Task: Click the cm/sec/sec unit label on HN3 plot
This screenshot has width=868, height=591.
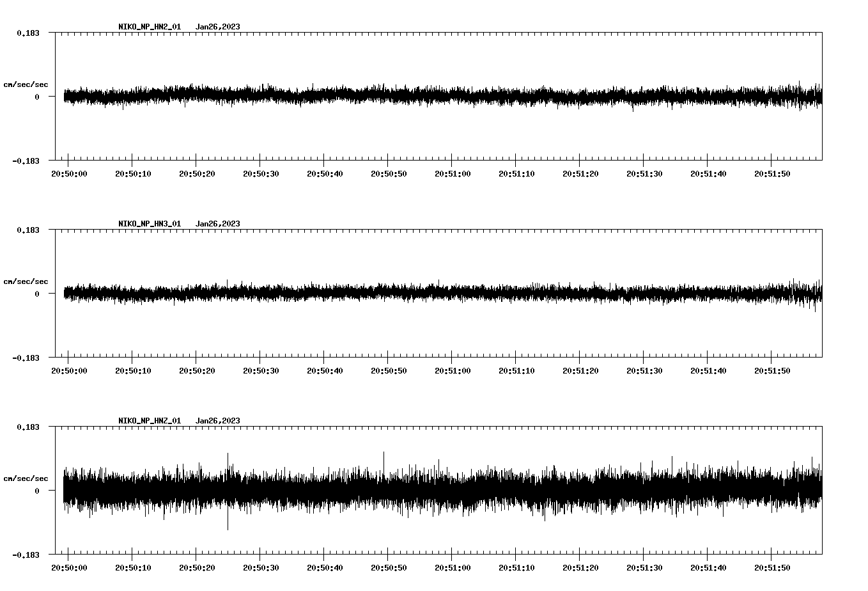Action: [26, 281]
